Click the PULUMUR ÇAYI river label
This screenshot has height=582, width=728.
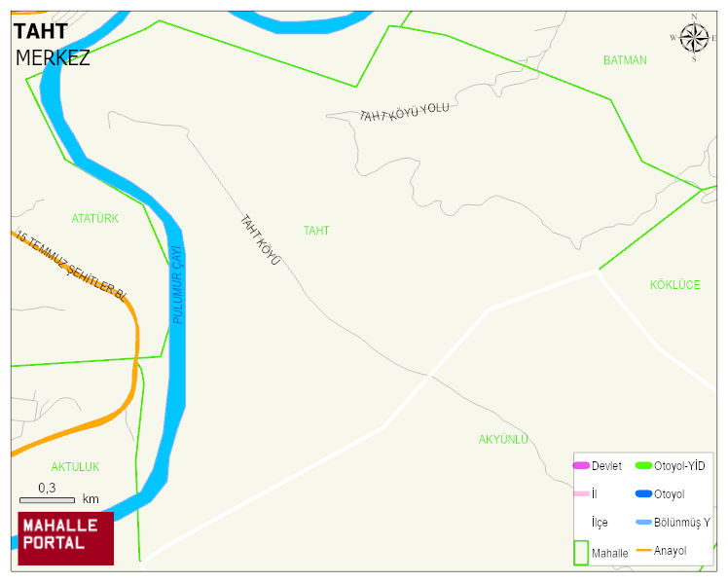coord(177,284)
